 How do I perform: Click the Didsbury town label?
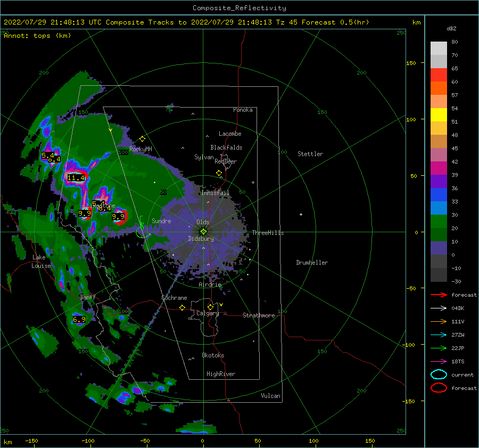[x=201, y=239]
